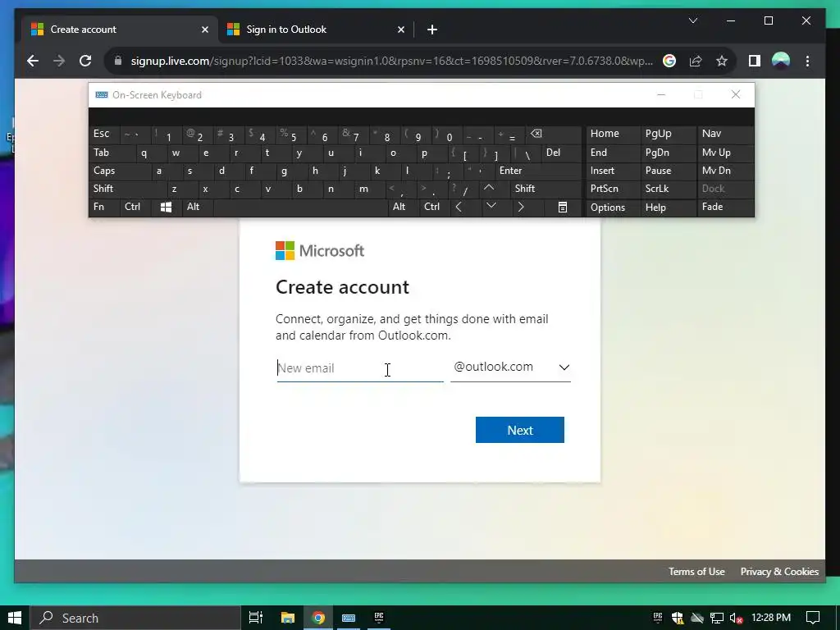
Task: Open the Windows Start menu
Action: (x=15, y=618)
